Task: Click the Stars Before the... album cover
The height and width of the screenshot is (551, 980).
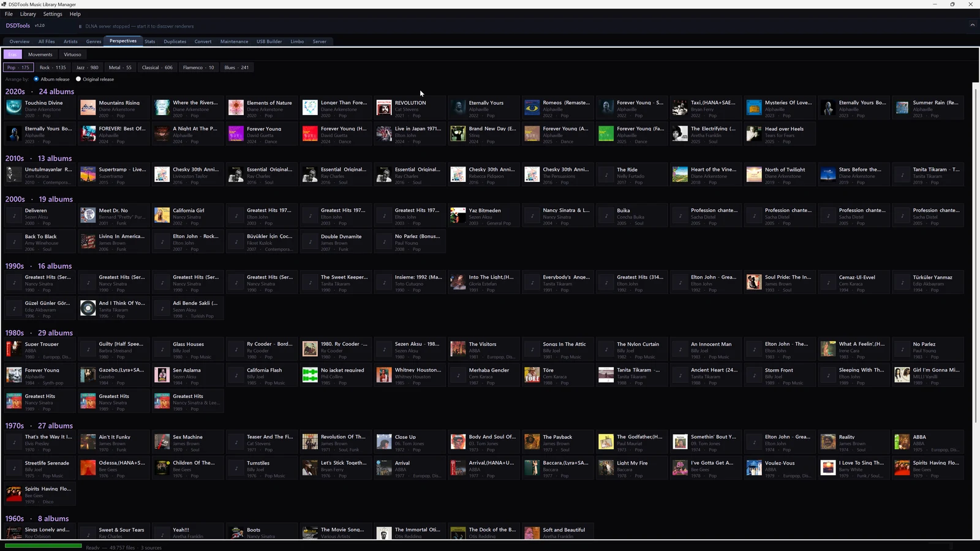Action: click(828, 174)
